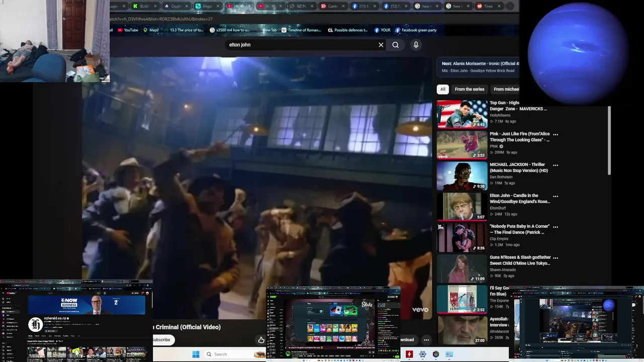
Task: Switch to the Crypt browser tab
Action: pyautogui.click(x=176, y=6)
